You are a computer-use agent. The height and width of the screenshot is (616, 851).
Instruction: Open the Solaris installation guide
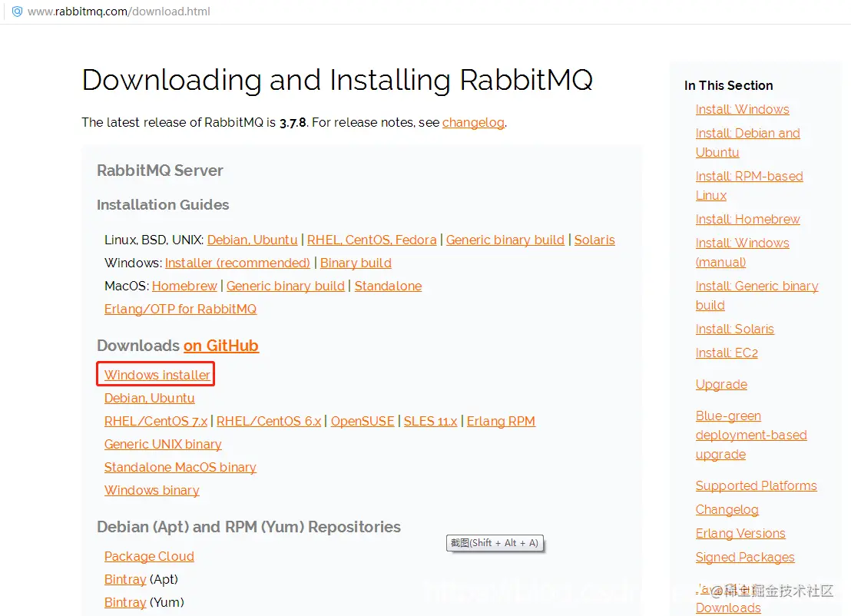[594, 240]
